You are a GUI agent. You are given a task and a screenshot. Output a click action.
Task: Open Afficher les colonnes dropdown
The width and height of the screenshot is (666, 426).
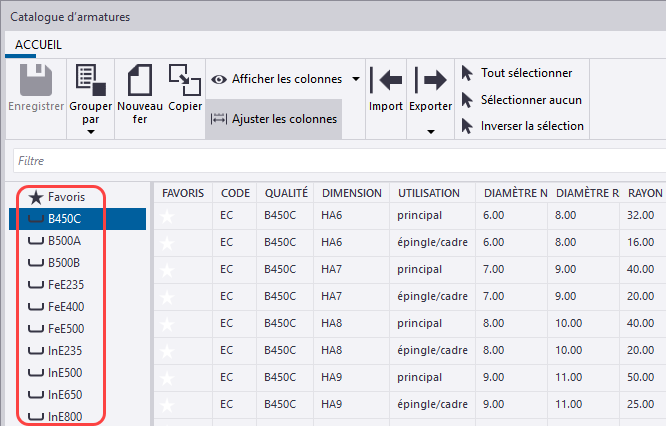(x=357, y=79)
